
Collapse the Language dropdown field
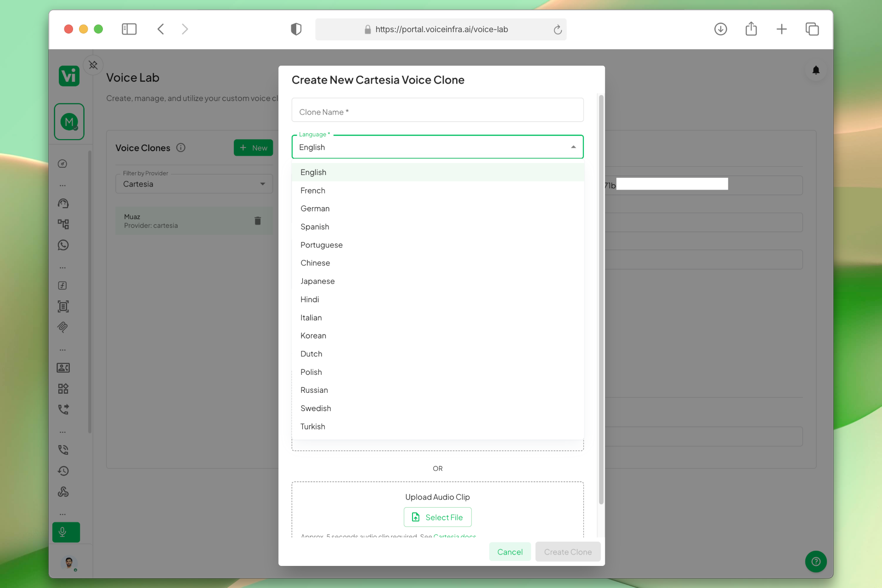438,147
